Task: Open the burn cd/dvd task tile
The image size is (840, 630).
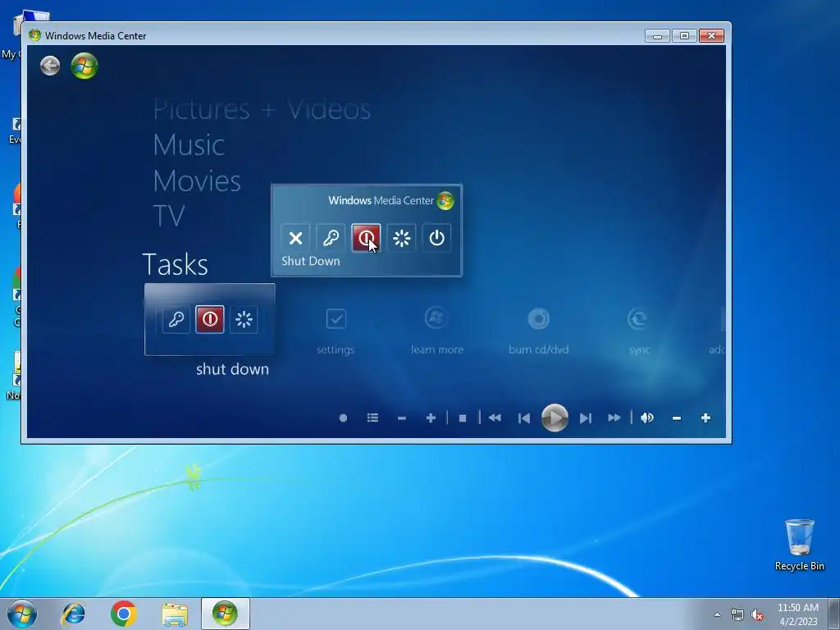Action: point(538,331)
